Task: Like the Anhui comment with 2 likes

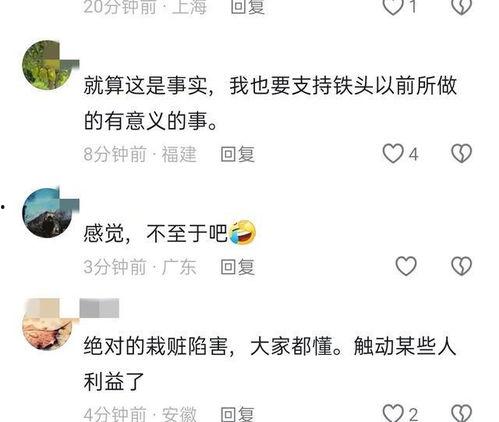Action: click(x=393, y=413)
